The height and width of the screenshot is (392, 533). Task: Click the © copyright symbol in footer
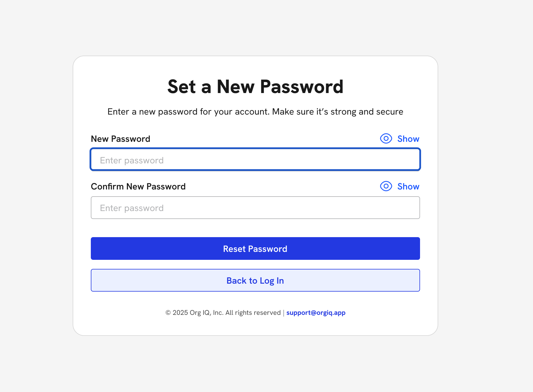pos(168,313)
